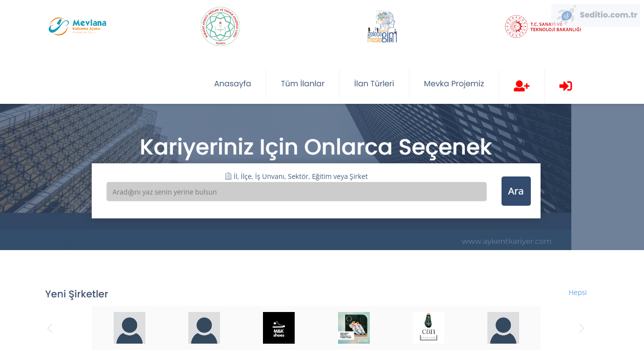Click the Geleceğim Mesleğim logo
Screen dimensions: 644x351
tap(382, 26)
